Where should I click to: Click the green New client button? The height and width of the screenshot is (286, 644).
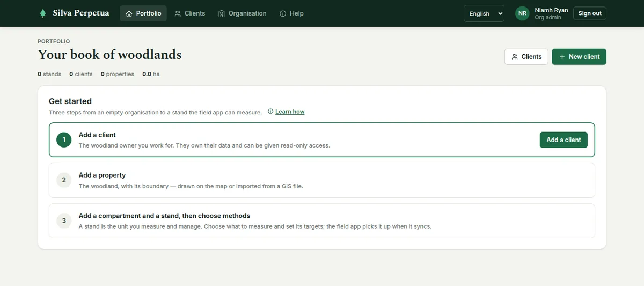579,57
